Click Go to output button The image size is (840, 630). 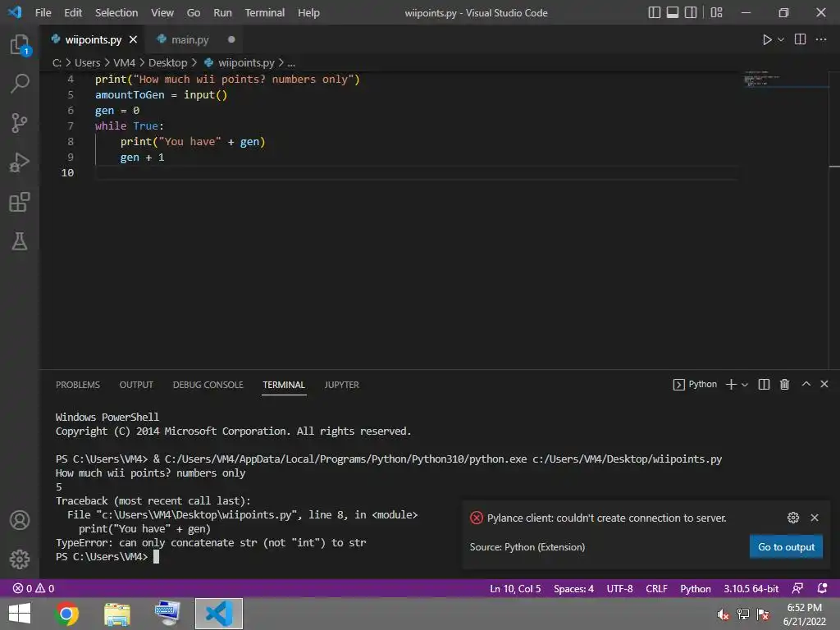(786, 547)
